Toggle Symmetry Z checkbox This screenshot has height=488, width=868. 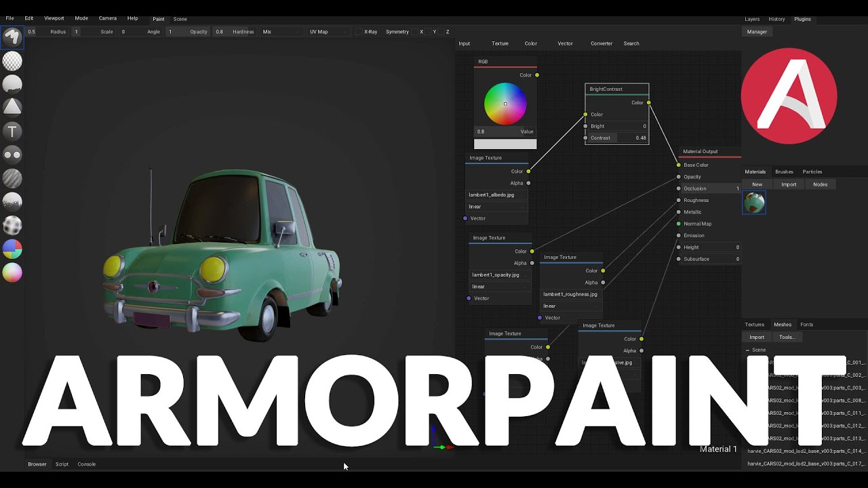click(x=441, y=32)
